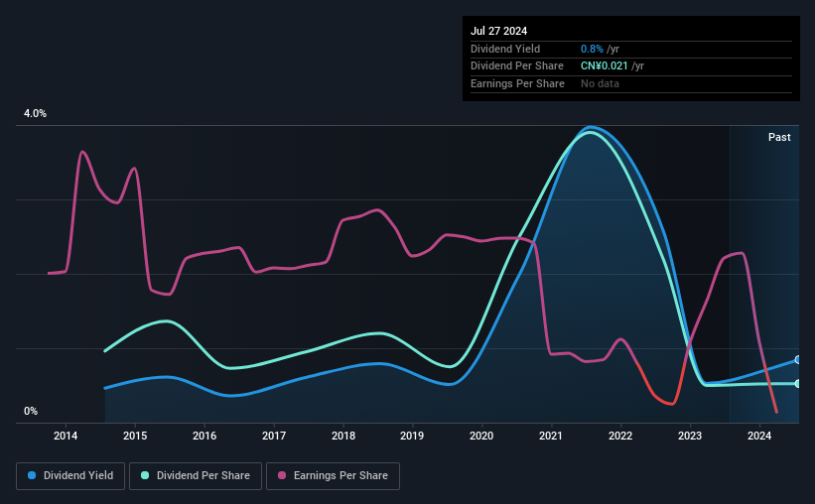Click the 2021 x-axis label
815x504 pixels.
551,436
